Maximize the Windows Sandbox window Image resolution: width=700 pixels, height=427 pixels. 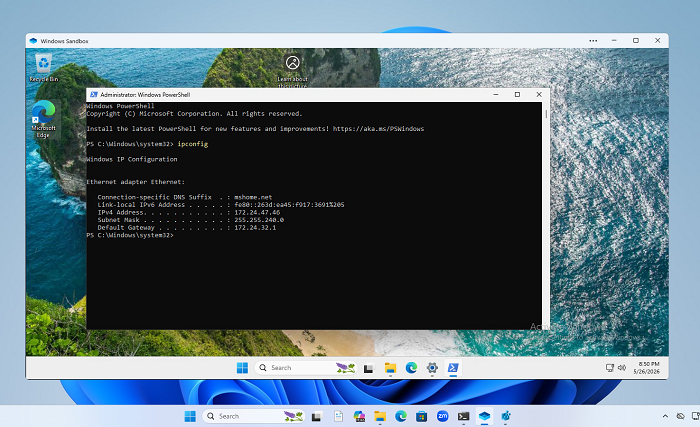[636, 41]
